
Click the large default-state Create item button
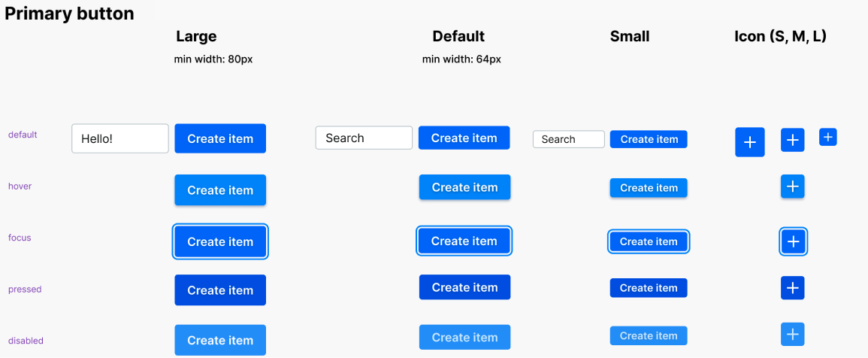pyautogui.click(x=220, y=138)
